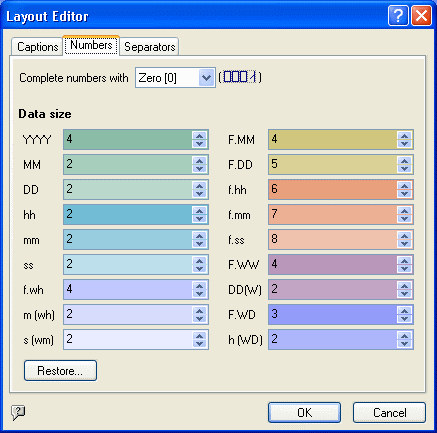Click the context help speech bubble icon
Image resolution: width=437 pixels, height=433 pixels.
pyautogui.click(x=18, y=413)
